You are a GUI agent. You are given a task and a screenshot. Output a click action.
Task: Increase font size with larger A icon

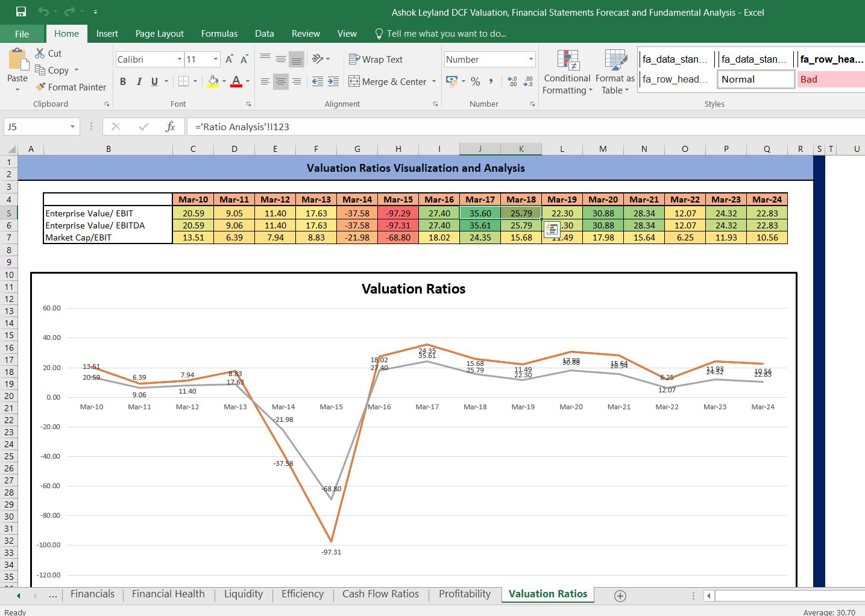(229, 59)
